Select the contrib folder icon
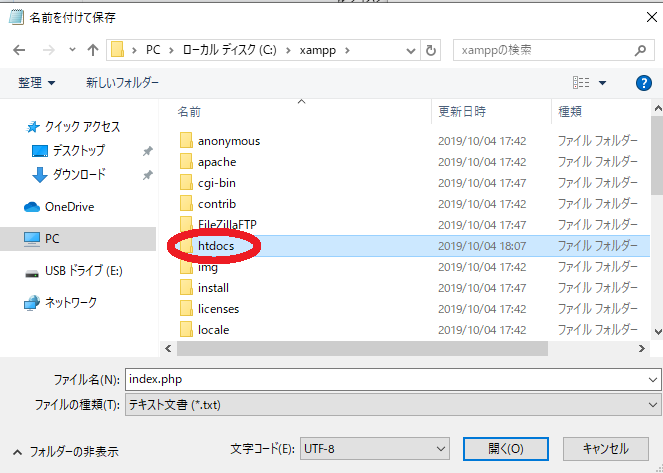 (x=186, y=203)
